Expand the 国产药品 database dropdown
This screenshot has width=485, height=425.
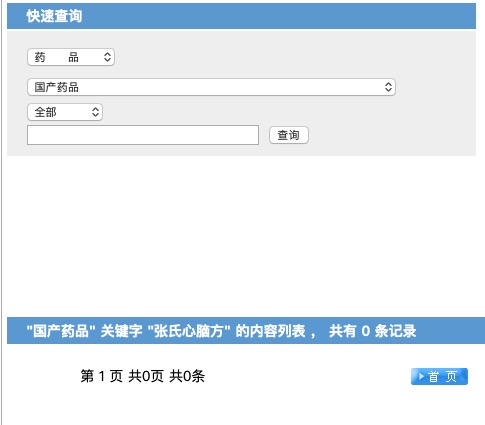pos(211,87)
